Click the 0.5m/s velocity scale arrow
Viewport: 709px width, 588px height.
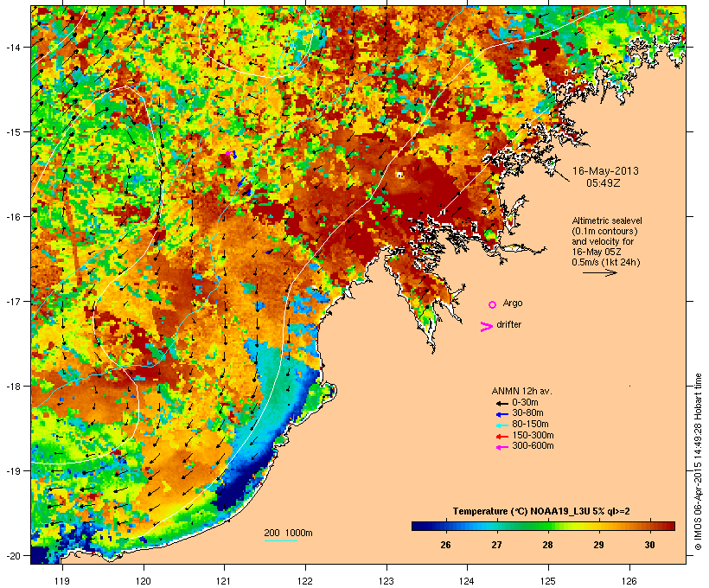pos(599,272)
